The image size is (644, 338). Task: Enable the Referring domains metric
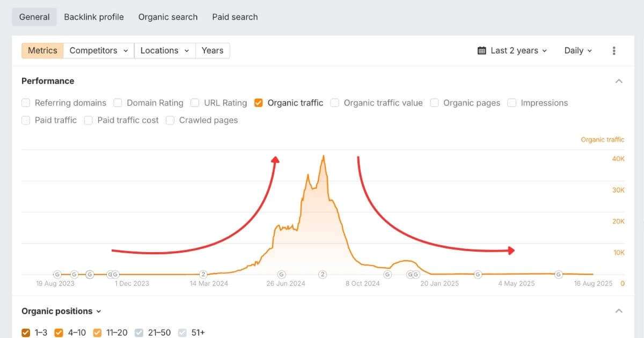point(26,102)
